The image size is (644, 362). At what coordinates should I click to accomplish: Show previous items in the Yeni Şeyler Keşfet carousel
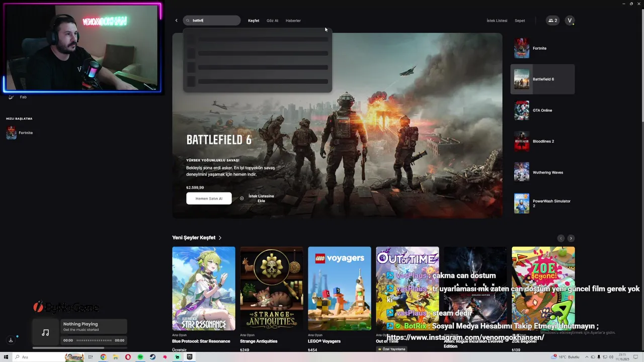click(561, 238)
